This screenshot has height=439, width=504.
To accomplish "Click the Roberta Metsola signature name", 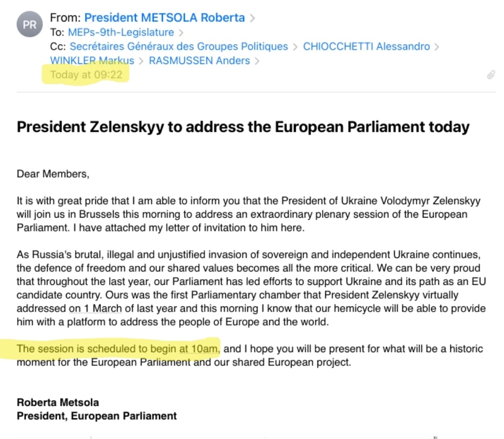I will 58,403.
